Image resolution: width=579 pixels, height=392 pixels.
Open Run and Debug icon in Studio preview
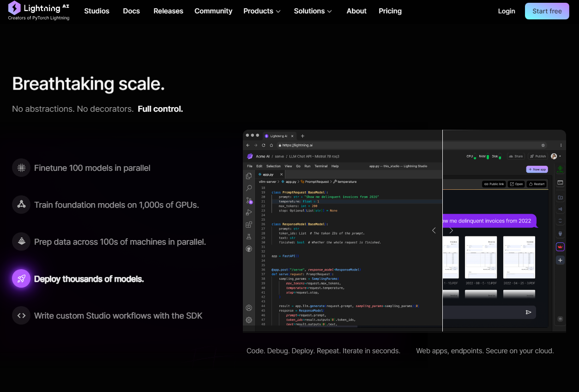click(x=249, y=212)
